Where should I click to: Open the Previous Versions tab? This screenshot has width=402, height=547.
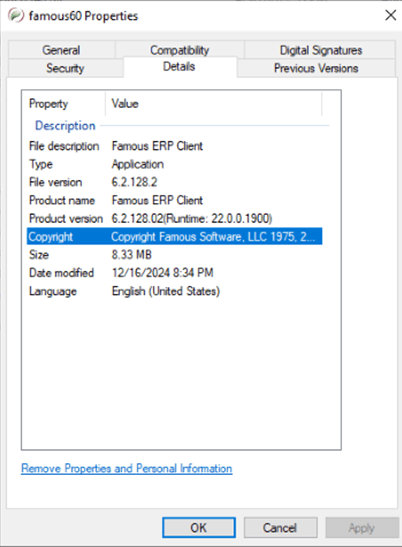tap(316, 68)
